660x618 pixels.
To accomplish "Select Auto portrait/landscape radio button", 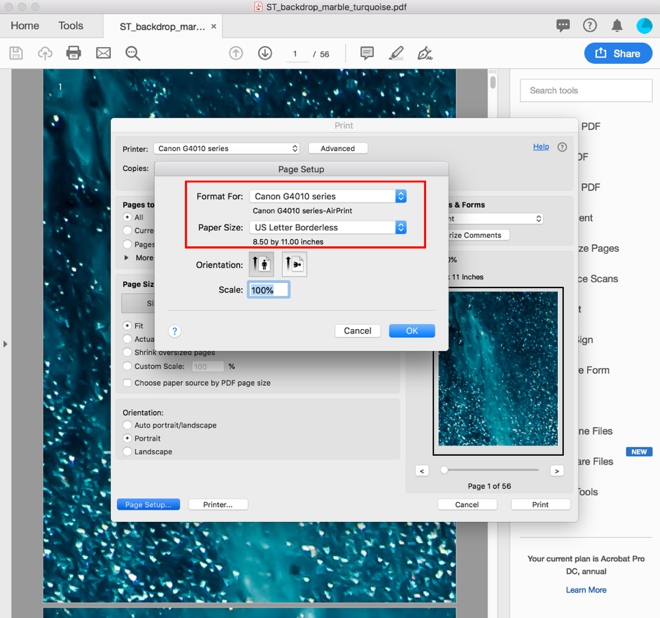I will pos(127,425).
